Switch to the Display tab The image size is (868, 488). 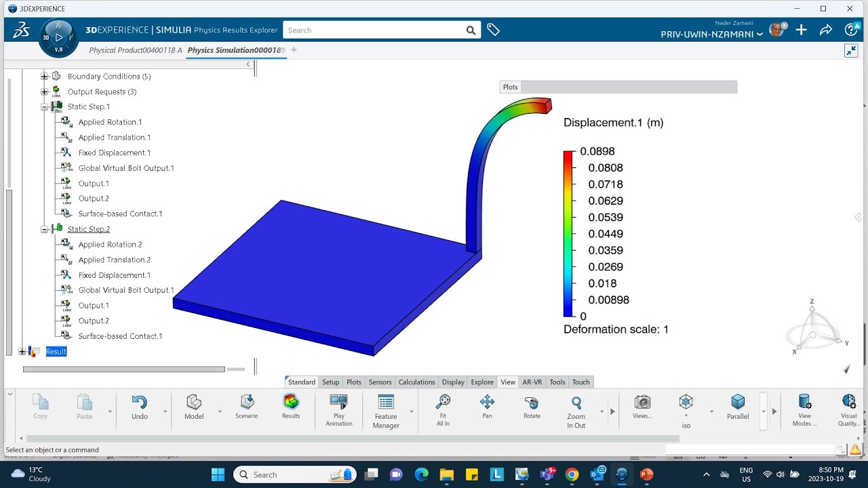[x=453, y=382]
